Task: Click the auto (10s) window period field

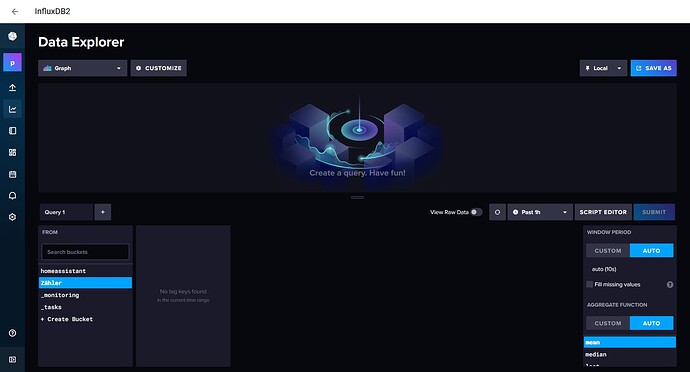Action: [x=630, y=269]
